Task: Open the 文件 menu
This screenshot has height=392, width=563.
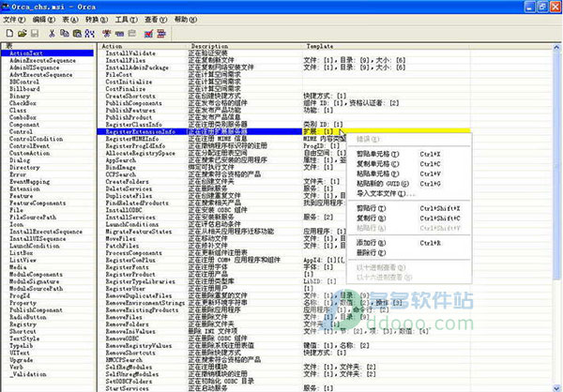Action: (x=14, y=20)
